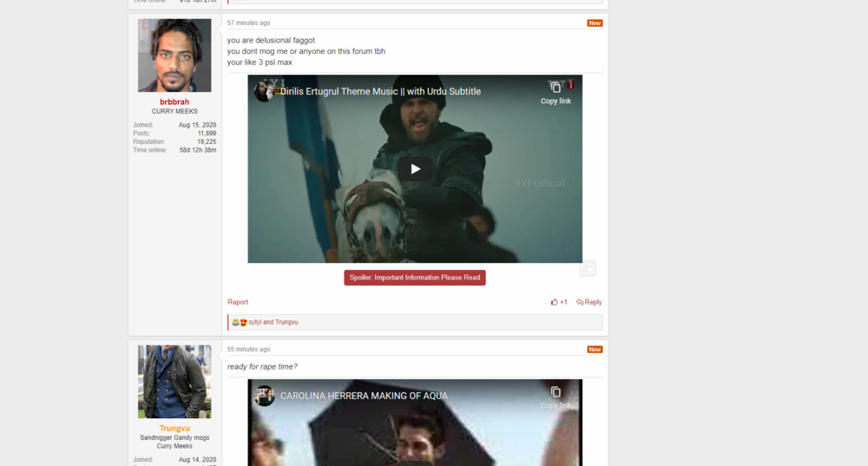This screenshot has width=868, height=466.
Task: Open brbbrah username link
Action: (174, 102)
